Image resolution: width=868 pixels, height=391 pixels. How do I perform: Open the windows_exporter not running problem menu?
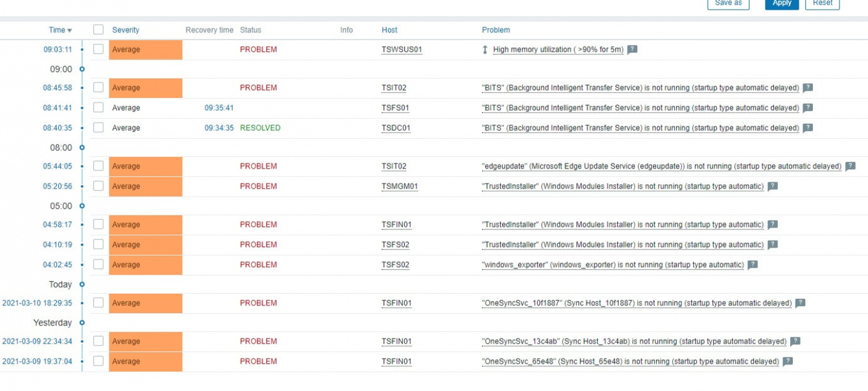pyautogui.click(x=612, y=265)
